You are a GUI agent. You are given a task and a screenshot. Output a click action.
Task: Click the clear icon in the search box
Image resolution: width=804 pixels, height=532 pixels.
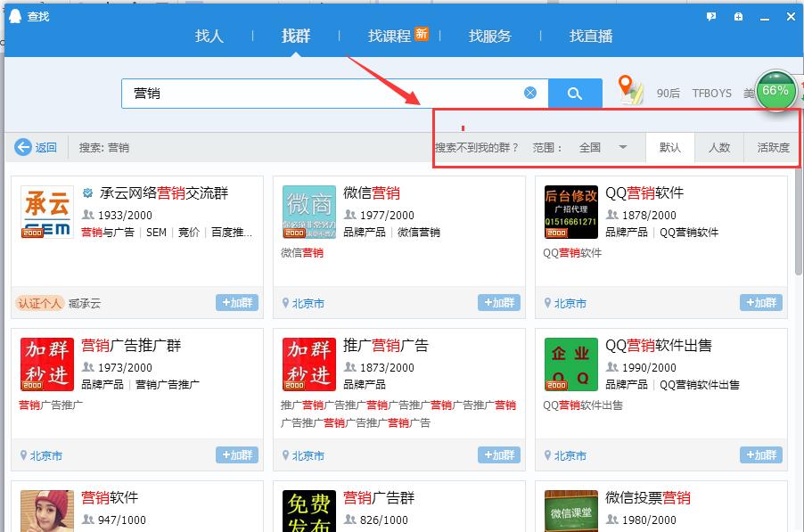pyautogui.click(x=529, y=92)
